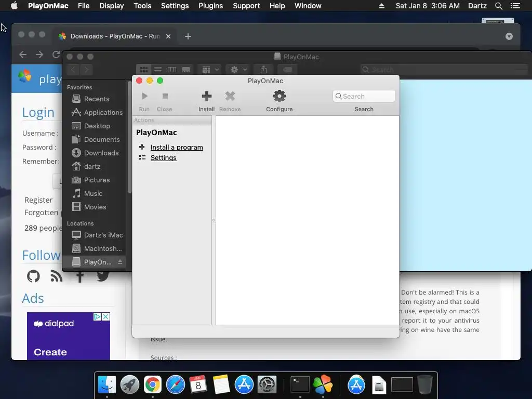532x399 pixels.
Task: Open Calendar from the Dock
Action: (x=198, y=385)
